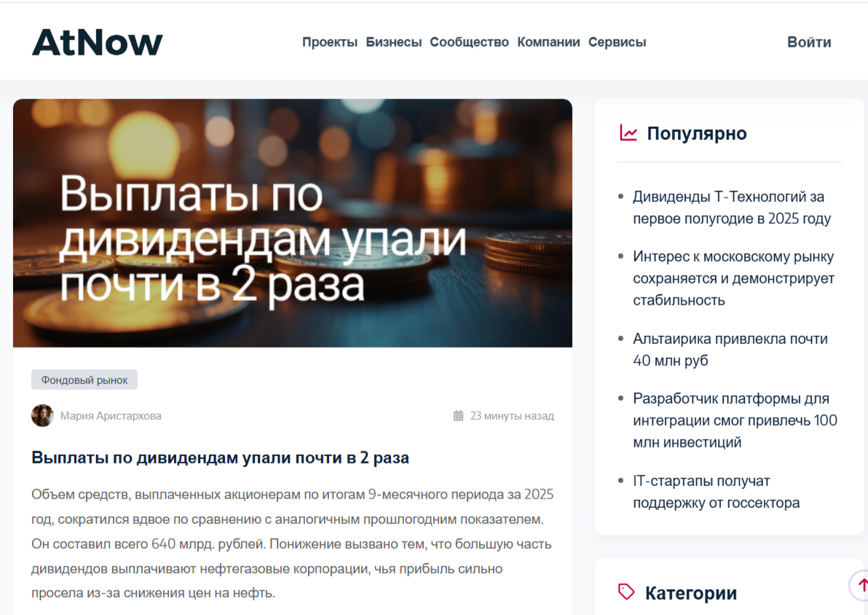Open the Бизнесы menu item
Screen dimensions: 868x615
click(x=393, y=42)
